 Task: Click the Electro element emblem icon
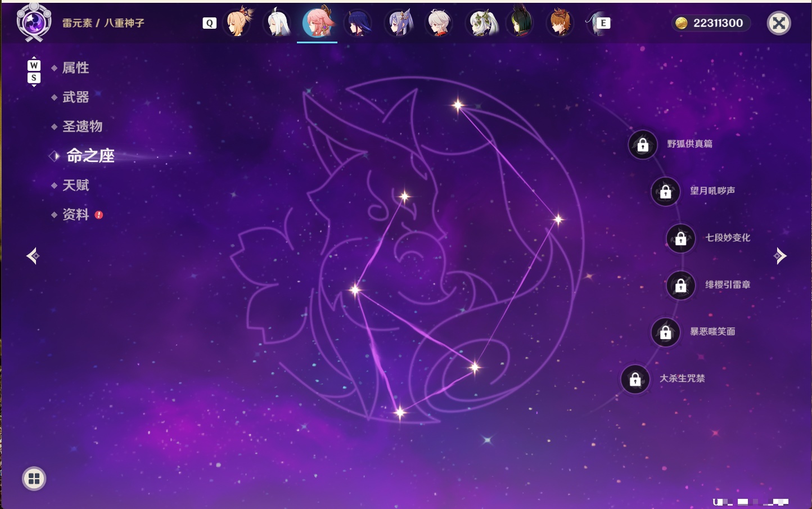tap(34, 22)
